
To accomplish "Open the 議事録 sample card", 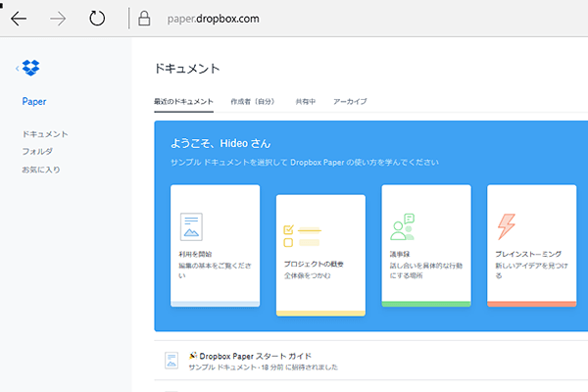I will click(x=426, y=245).
